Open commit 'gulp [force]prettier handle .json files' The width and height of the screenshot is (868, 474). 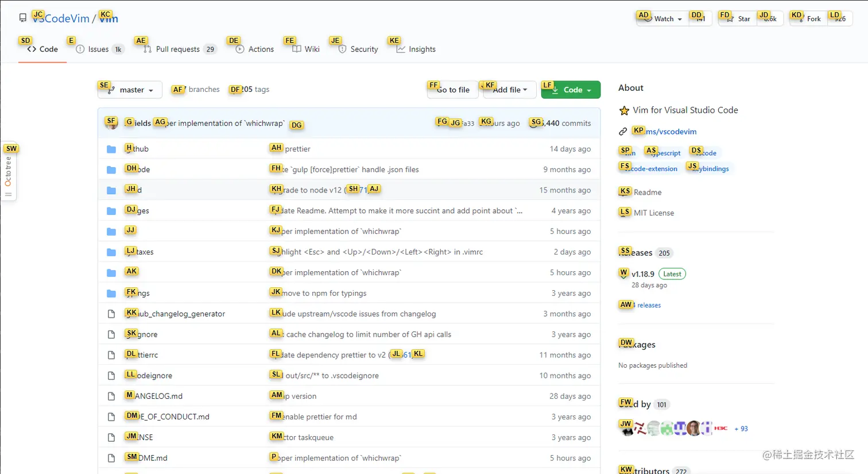point(344,170)
